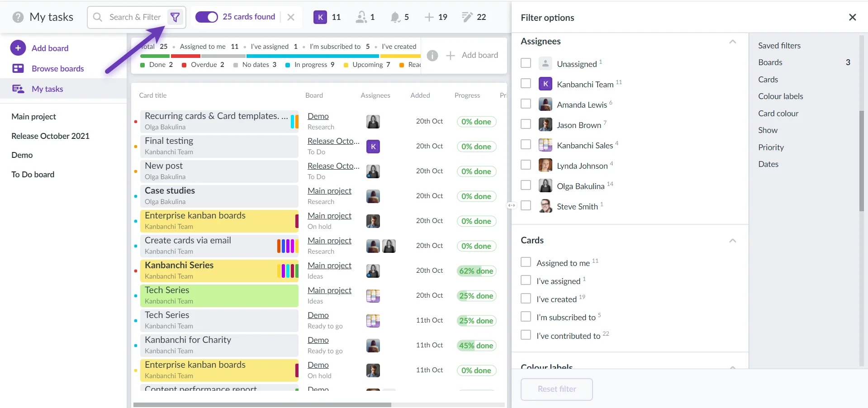Jump to Saved filters section

click(779, 46)
